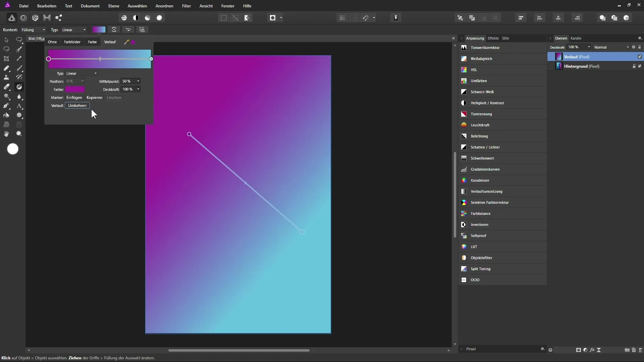Screen dimensions: 644x362
Task: Open the layer Deckkraft 100 % dropdown
Action: 579,47
